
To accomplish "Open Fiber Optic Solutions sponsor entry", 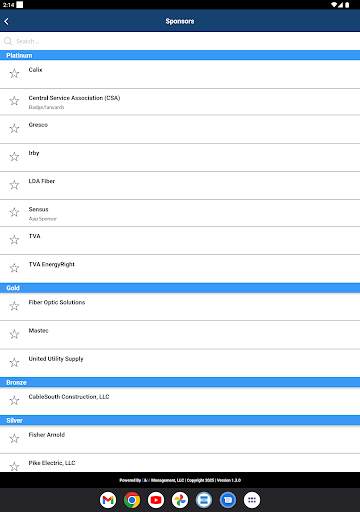I will [180, 307].
